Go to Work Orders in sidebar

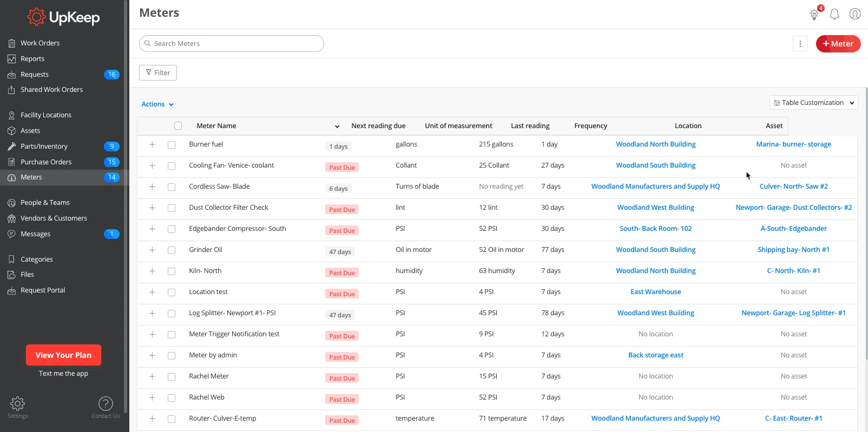click(x=40, y=43)
